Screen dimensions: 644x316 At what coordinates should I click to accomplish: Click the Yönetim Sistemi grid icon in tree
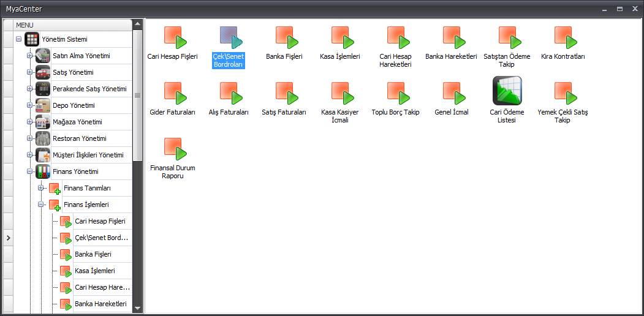point(32,39)
